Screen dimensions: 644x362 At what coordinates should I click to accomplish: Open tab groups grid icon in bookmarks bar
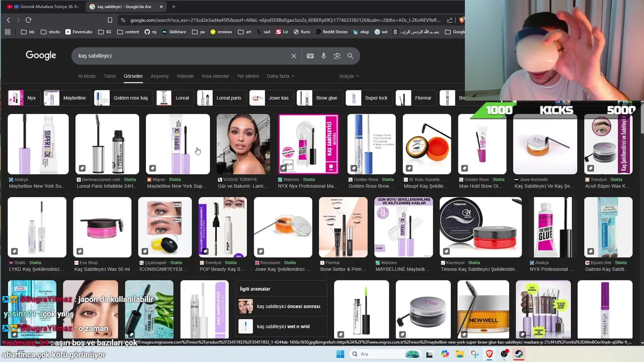pyautogui.click(x=8, y=32)
